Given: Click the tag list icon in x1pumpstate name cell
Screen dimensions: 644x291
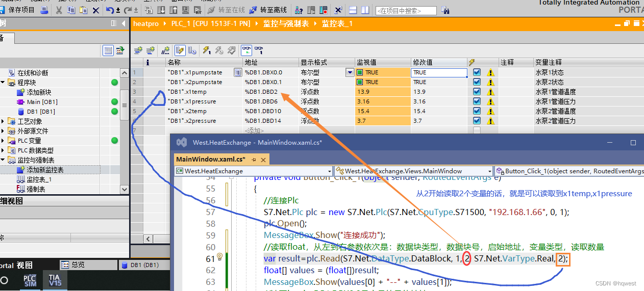Looking at the screenshot, I should pyautogui.click(x=237, y=72).
